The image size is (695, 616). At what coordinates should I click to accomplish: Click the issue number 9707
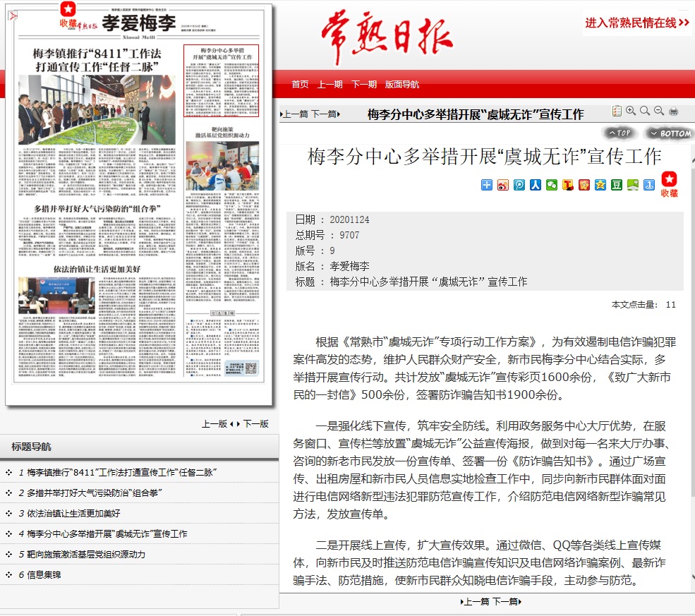(349, 235)
